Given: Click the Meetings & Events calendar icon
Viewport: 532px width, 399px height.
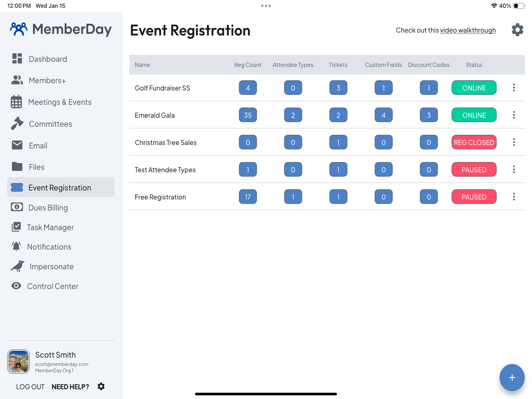Looking at the screenshot, I should pyautogui.click(x=16, y=101).
